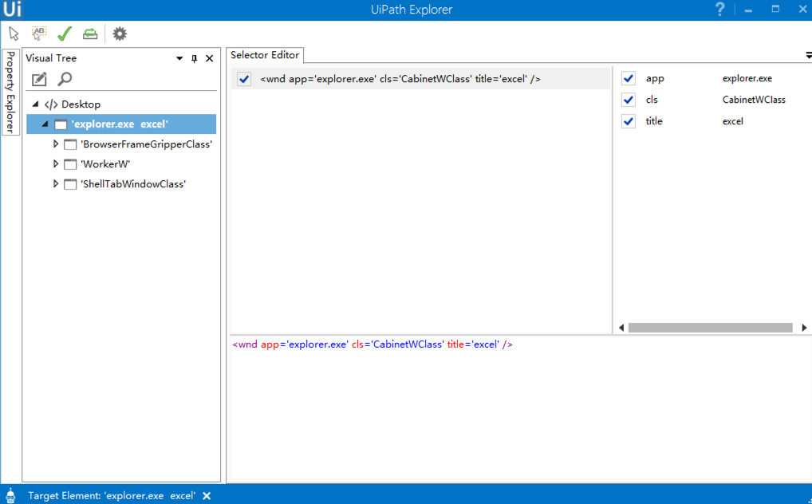
Task: Toggle the wnd selector row checkbox
Action: tap(244, 79)
